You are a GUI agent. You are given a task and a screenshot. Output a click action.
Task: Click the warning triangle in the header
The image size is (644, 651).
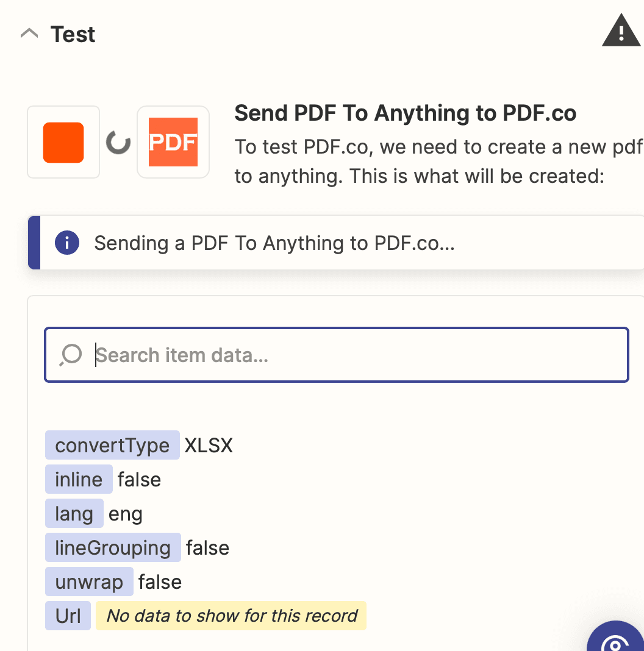coord(621,30)
